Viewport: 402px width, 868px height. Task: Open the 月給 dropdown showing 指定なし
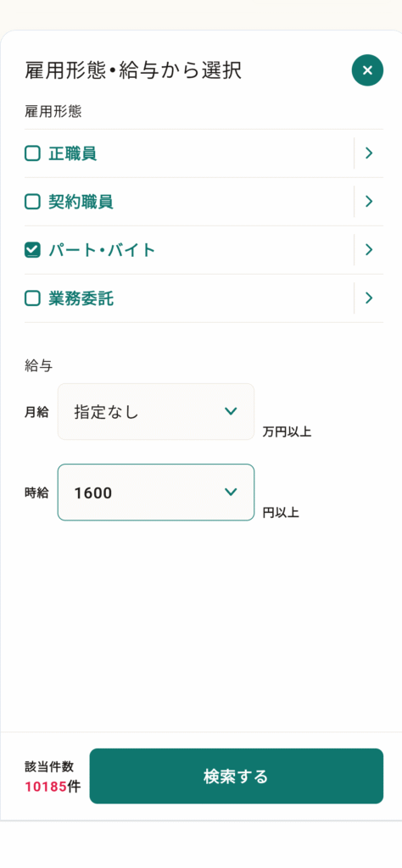(156, 412)
